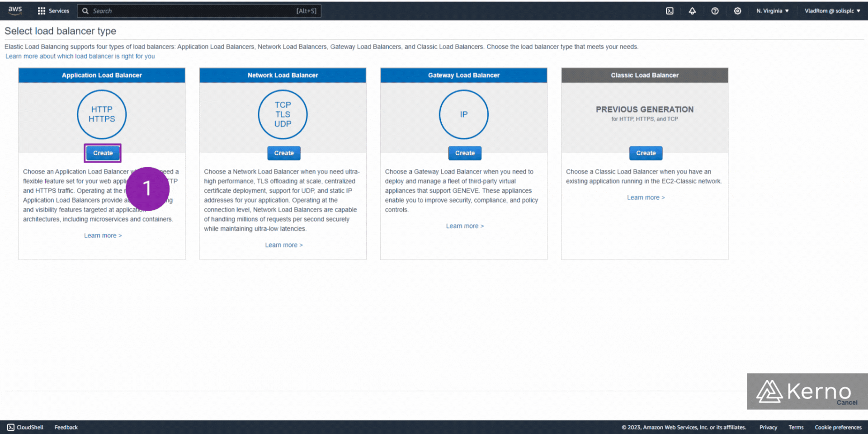Click the PREVIOUS GENERATION label

pos(645,109)
